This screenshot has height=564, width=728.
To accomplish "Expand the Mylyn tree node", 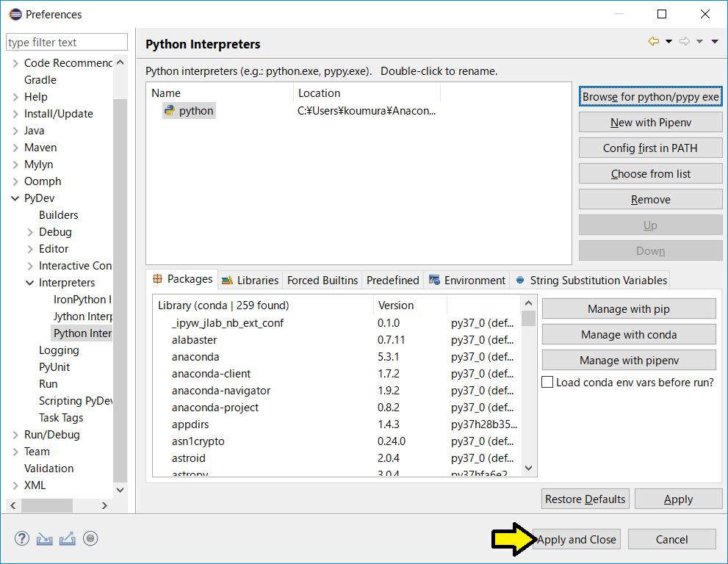I will [15, 164].
